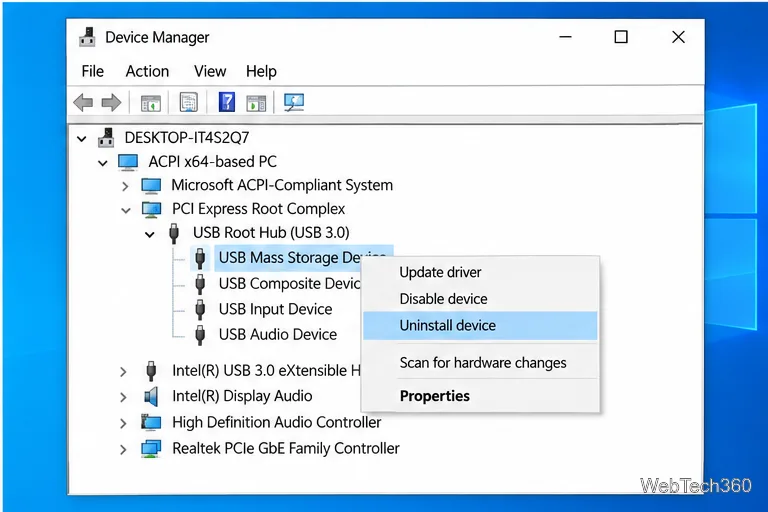Click the High Definition Audio Controller icon
This screenshot has height=512, width=768.
click(151, 422)
